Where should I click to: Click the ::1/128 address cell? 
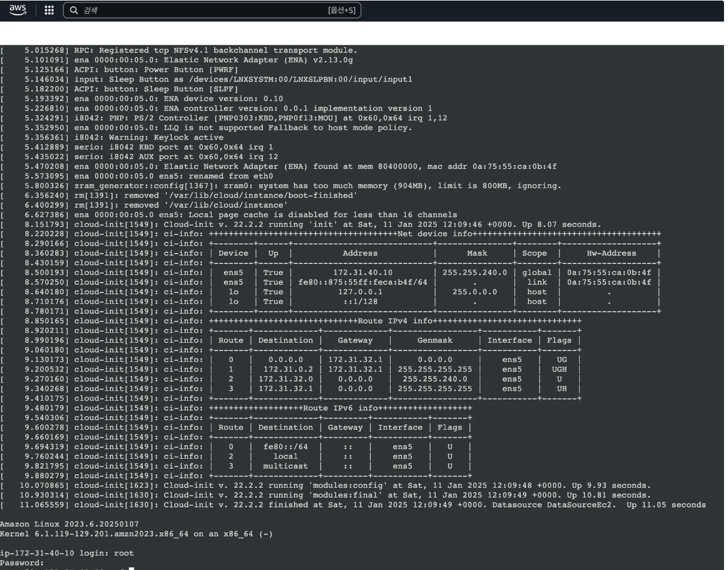tap(360, 302)
